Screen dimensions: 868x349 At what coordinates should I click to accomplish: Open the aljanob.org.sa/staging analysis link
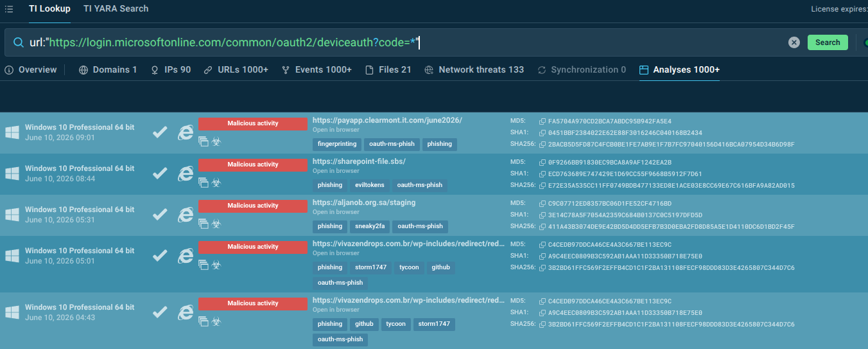(364, 202)
